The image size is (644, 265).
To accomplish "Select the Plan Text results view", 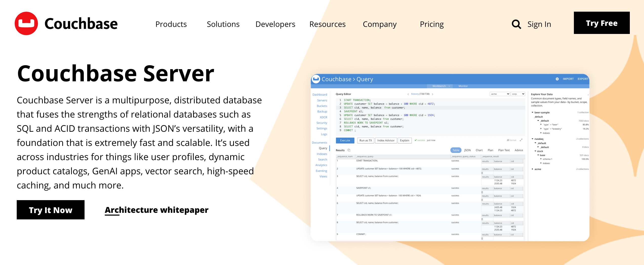I will coord(504,150).
